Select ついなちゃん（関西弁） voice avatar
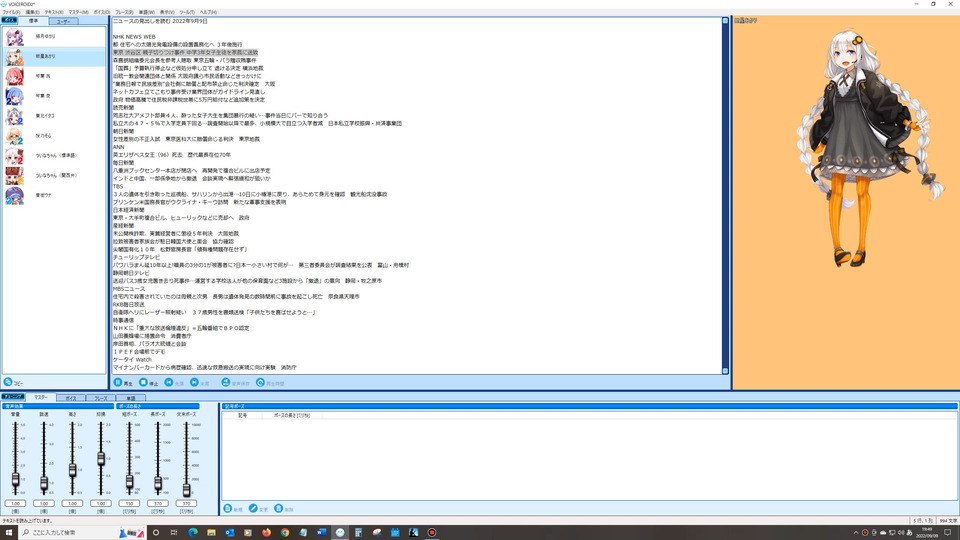960x540 pixels. [14, 175]
